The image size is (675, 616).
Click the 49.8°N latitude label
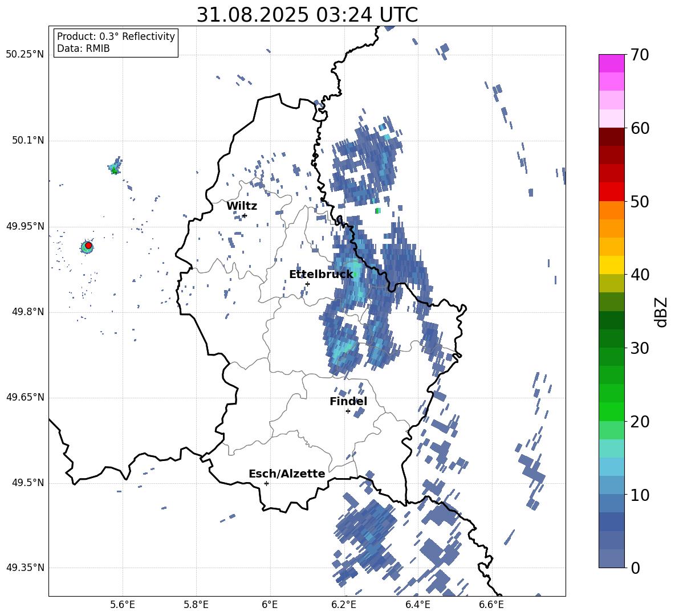click(27, 312)
